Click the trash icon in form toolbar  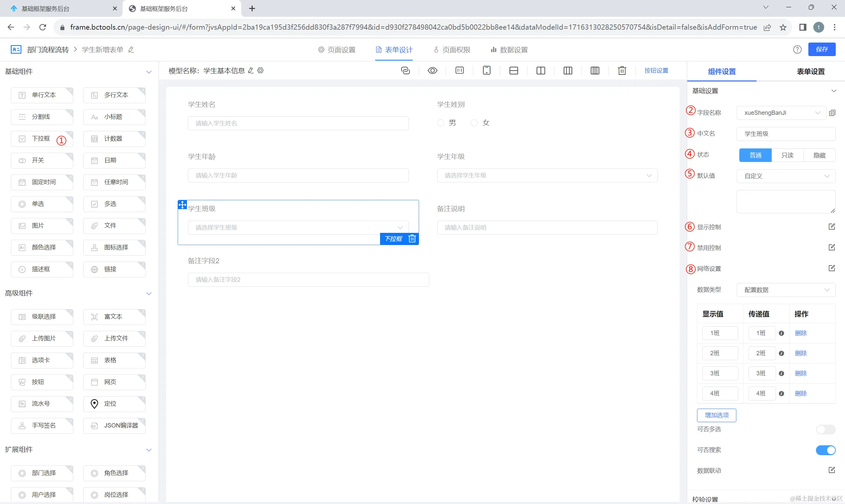click(622, 71)
